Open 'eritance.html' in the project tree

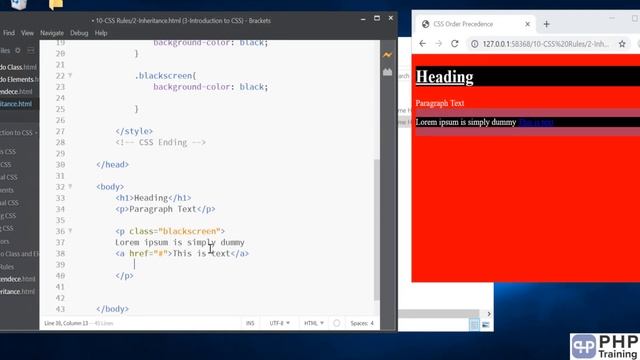18,292
